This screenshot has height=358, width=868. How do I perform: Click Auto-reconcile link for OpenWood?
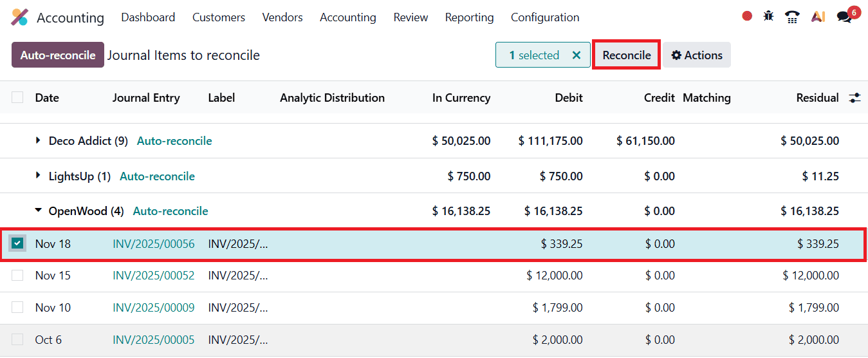click(x=171, y=211)
